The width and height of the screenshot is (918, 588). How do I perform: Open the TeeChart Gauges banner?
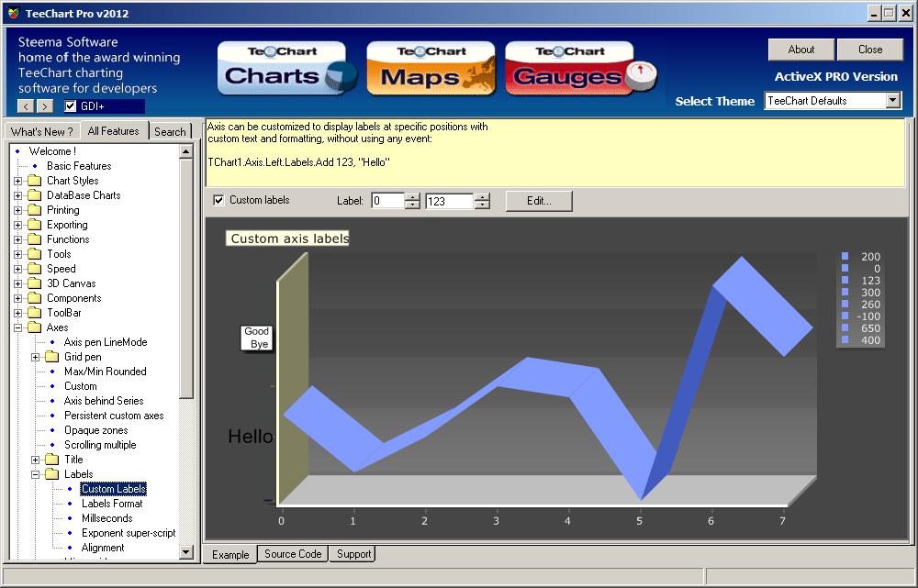(x=581, y=69)
